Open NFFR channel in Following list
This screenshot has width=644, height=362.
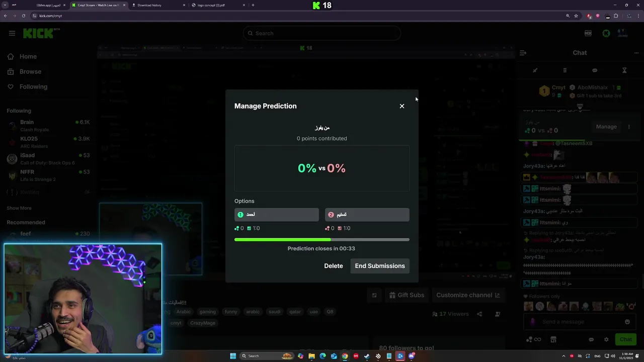(48, 175)
